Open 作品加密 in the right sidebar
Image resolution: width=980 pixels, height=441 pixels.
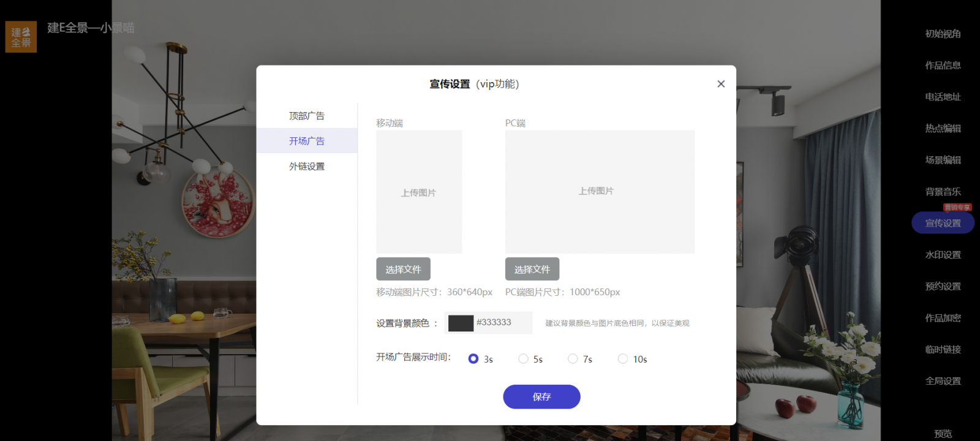coord(943,318)
